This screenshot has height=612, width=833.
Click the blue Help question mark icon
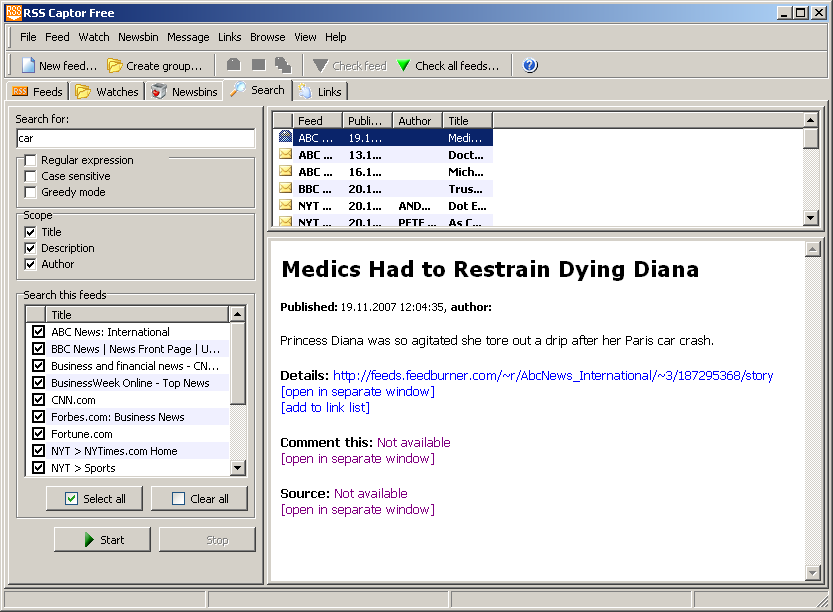(x=530, y=66)
